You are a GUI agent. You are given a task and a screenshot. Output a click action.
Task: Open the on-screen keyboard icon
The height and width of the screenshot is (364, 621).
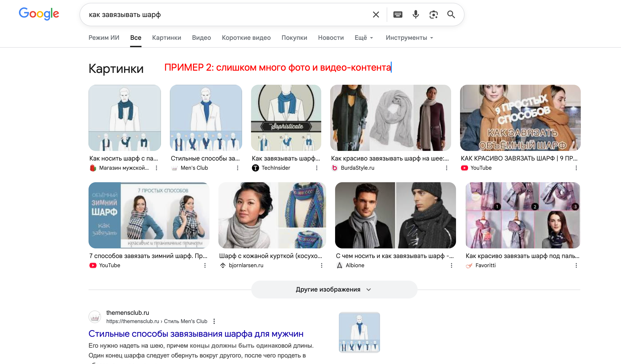[x=398, y=15]
